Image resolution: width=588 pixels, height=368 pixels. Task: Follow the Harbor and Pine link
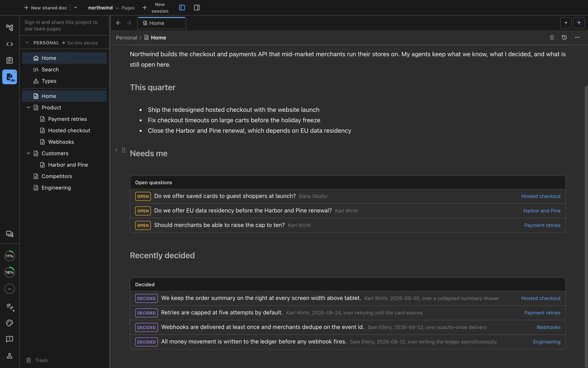coord(542,211)
